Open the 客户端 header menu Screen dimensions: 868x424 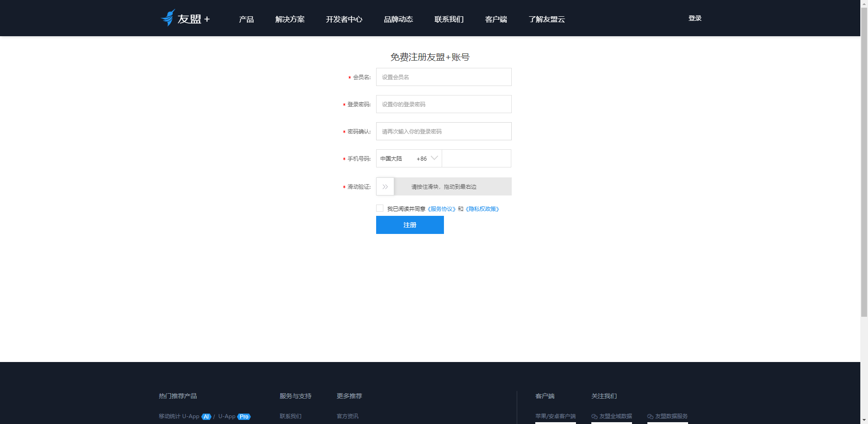click(x=496, y=19)
